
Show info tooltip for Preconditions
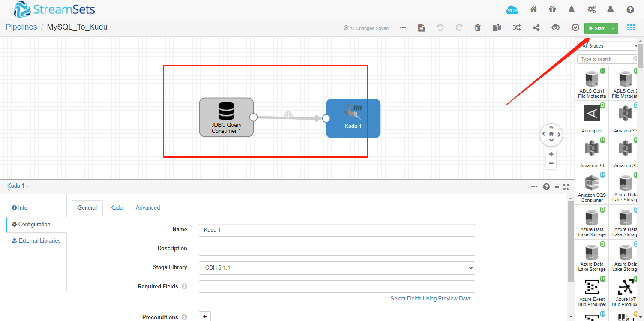coord(184,317)
